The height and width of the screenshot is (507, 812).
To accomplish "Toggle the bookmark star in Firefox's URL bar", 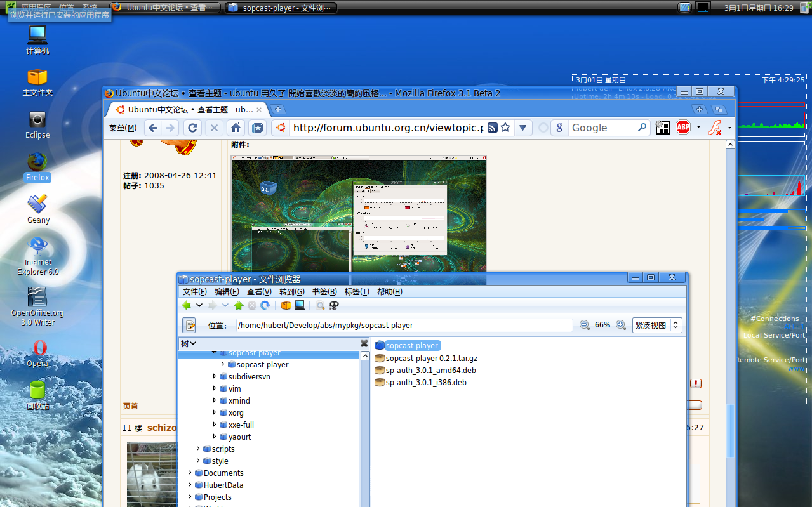I will (505, 128).
